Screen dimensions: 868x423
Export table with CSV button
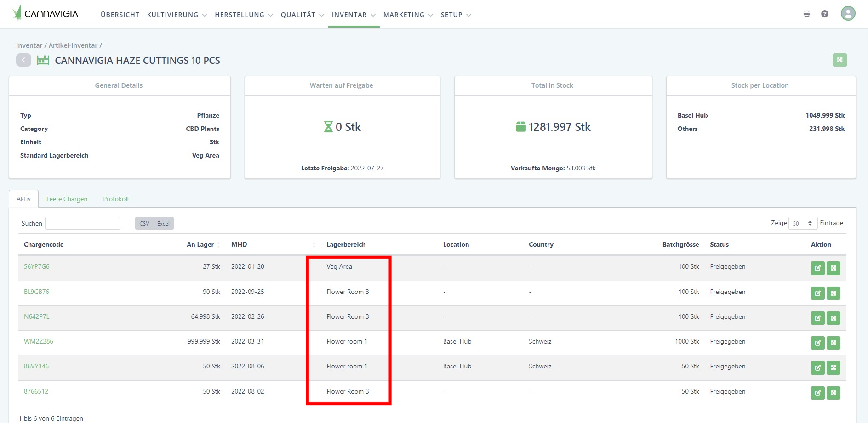point(144,224)
